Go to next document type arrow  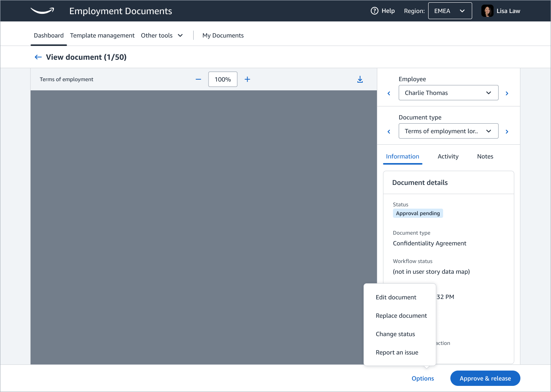(507, 132)
